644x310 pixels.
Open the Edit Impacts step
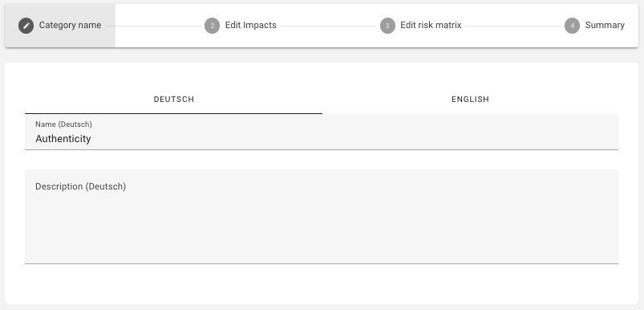pos(241,26)
